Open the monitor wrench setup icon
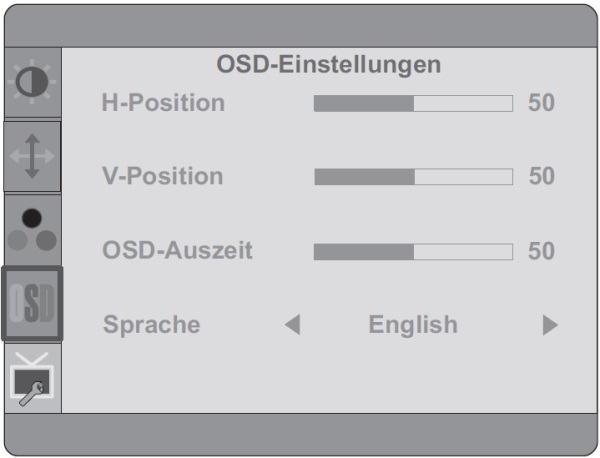This screenshot has height=458, width=600. click(32, 378)
